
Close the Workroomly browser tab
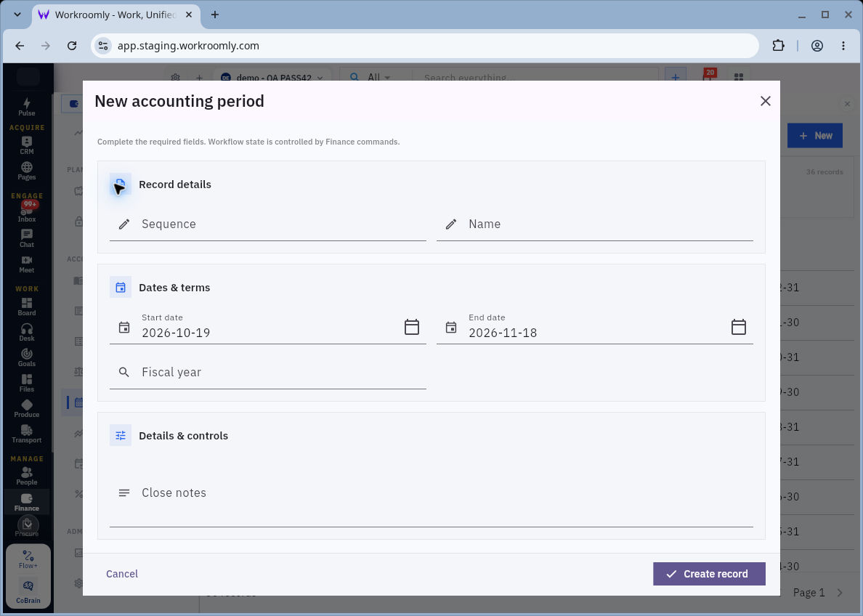189,15
